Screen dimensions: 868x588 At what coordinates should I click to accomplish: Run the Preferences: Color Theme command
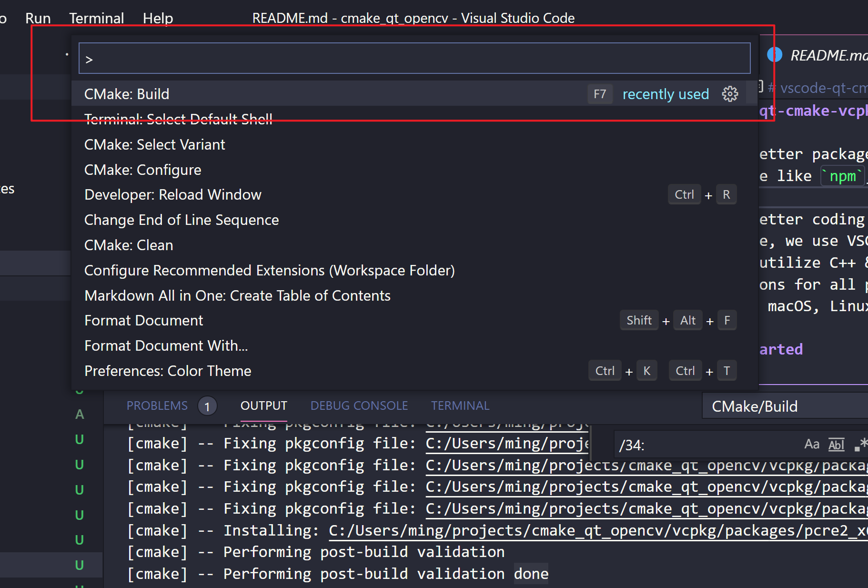pyautogui.click(x=168, y=371)
